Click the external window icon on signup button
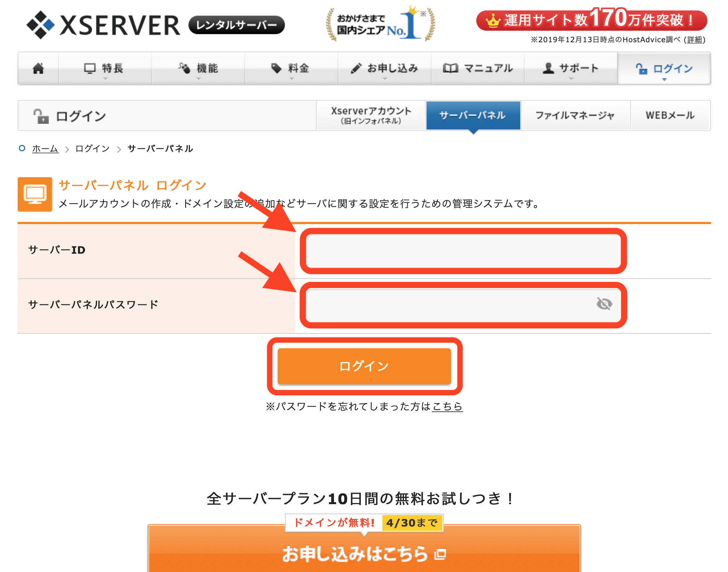The height and width of the screenshot is (572, 728). (x=440, y=554)
